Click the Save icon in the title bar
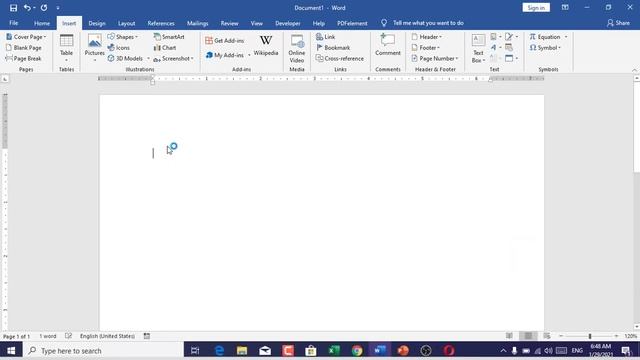This screenshot has width=640, height=360. click(x=13, y=8)
